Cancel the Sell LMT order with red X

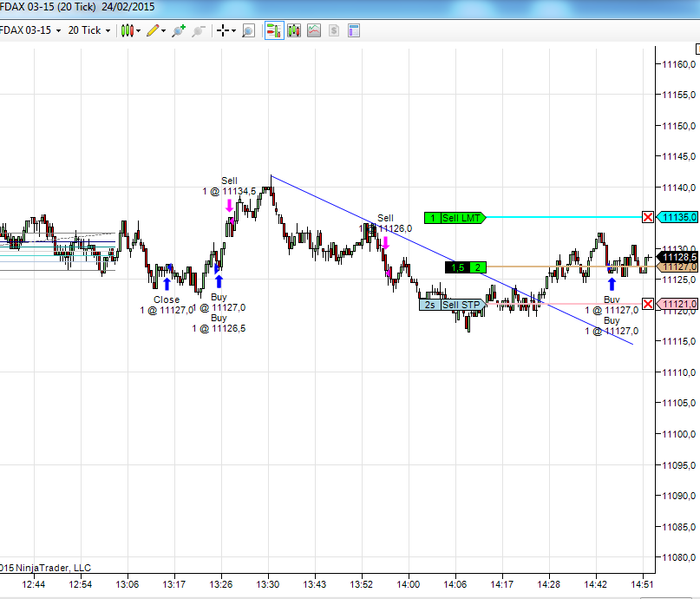tap(648, 217)
